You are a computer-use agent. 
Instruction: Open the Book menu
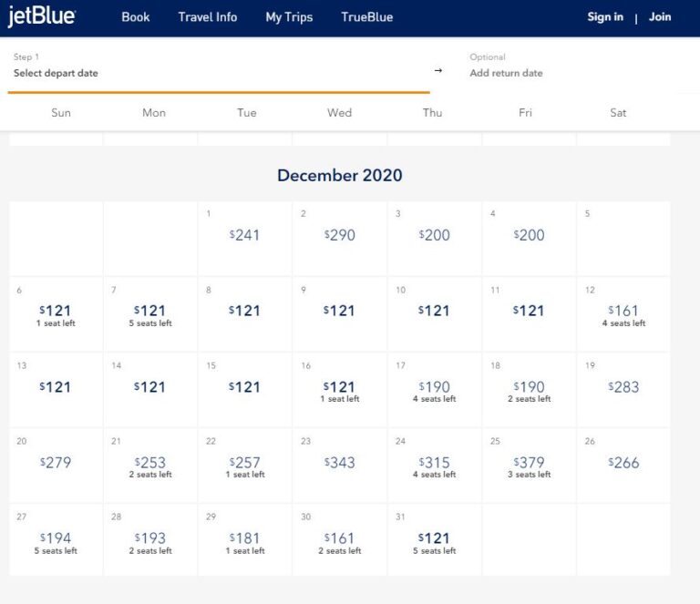[x=136, y=17]
